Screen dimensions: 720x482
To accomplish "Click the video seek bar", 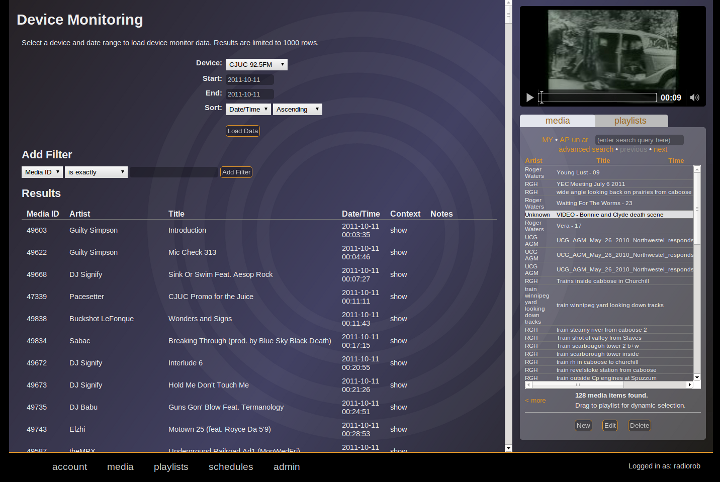I will pos(598,97).
